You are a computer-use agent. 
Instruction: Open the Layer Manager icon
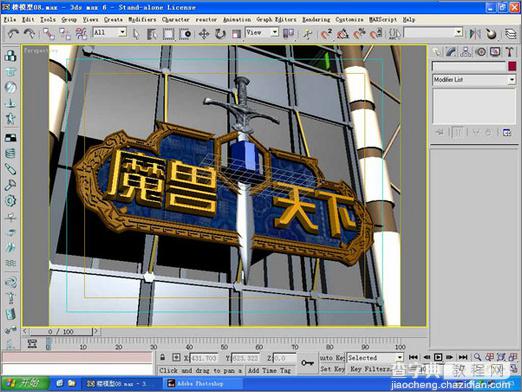pos(510,34)
